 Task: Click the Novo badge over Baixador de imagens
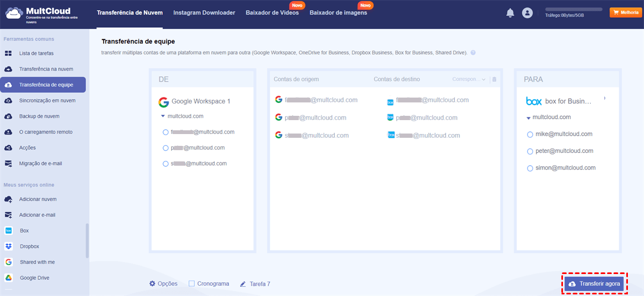point(365,5)
